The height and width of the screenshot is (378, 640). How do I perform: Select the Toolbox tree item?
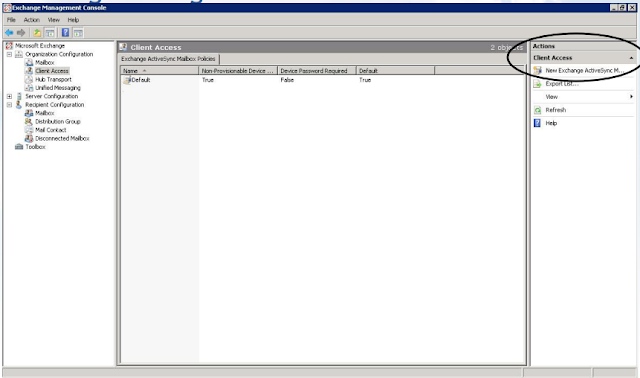35,147
